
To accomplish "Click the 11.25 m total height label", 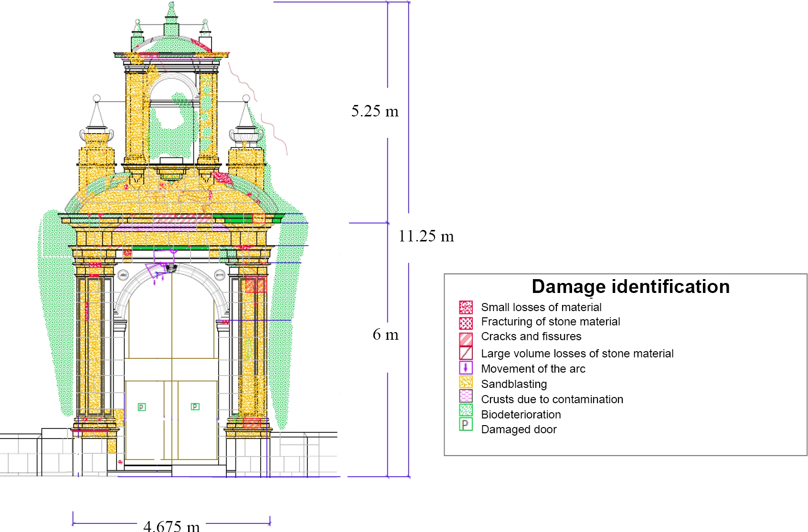I will pyautogui.click(x=426, y=236).
